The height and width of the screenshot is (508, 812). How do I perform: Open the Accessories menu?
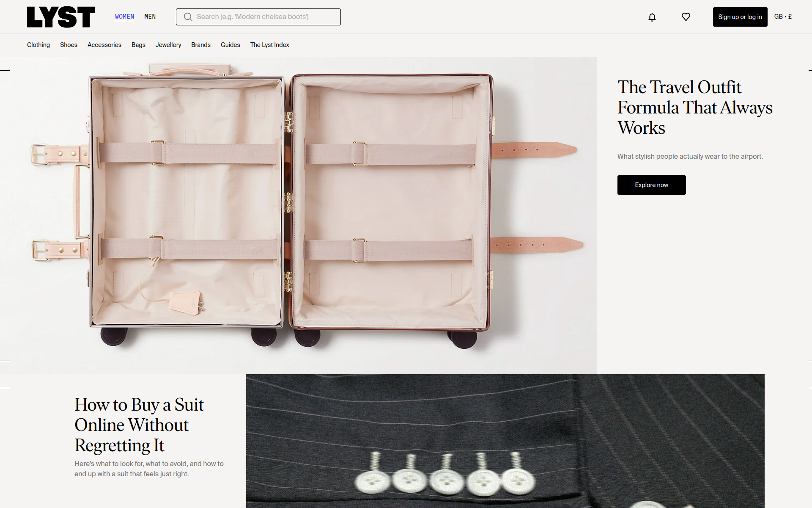104,45
